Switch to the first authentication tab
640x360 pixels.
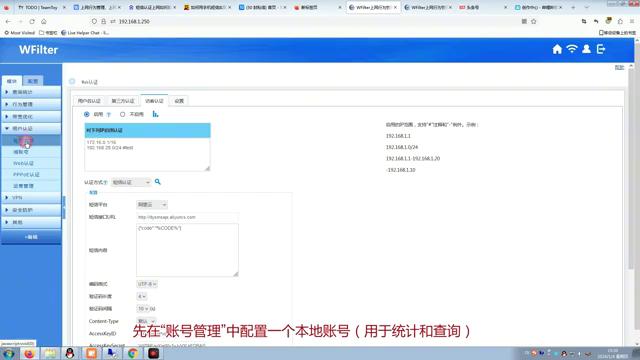(x=89, y=101)
